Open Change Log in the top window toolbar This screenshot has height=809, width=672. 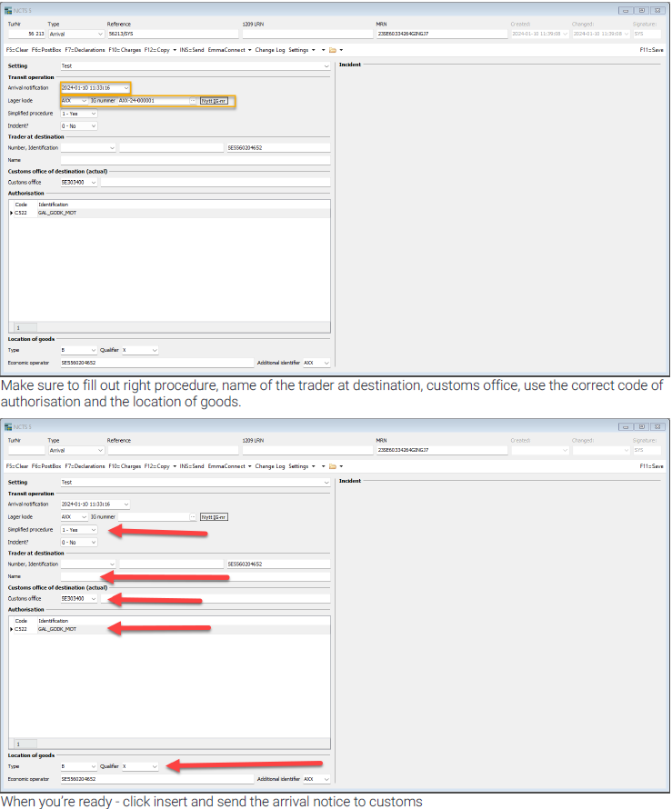tap(270, 50)
